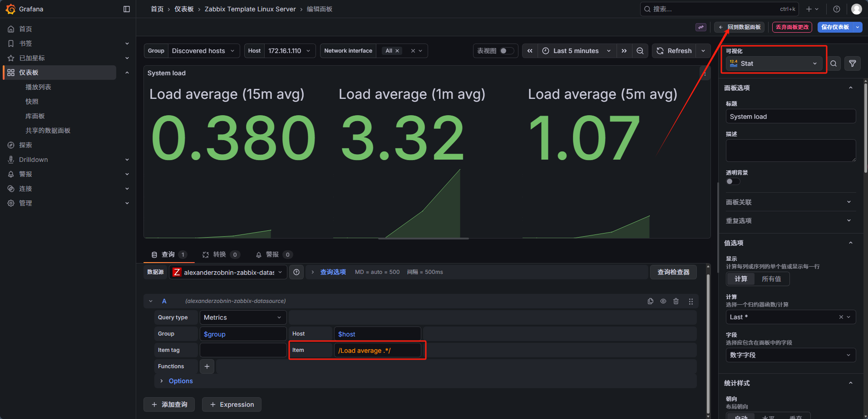The width and height of the screenshot is (868, 419).
Task: Duplicate query A with the copy icon
Action: [651, 301]
